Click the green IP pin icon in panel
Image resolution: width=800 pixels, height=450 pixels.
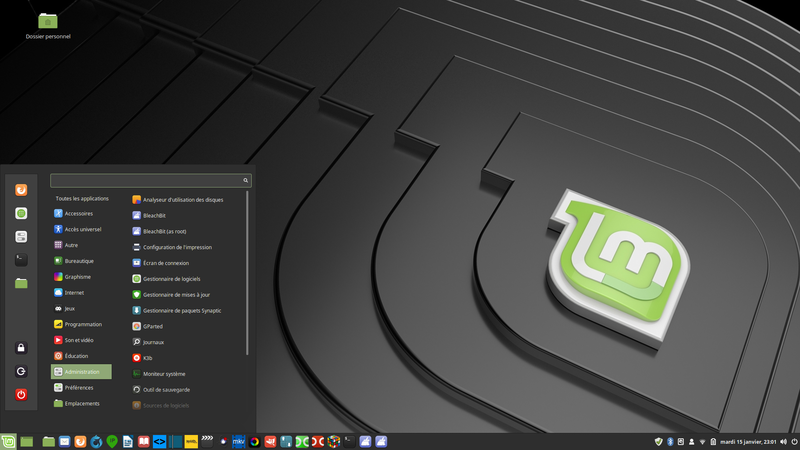[112, 442]
